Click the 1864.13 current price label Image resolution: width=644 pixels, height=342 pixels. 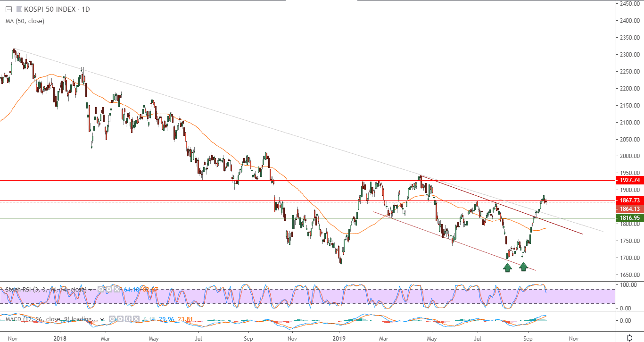coord(630,209)
